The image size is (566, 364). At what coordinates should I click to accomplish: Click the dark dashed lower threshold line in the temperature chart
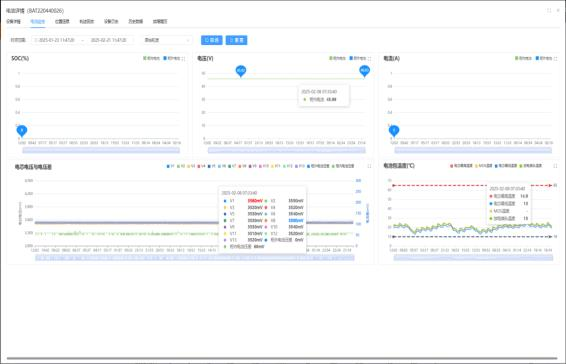(x=472, y=237)
